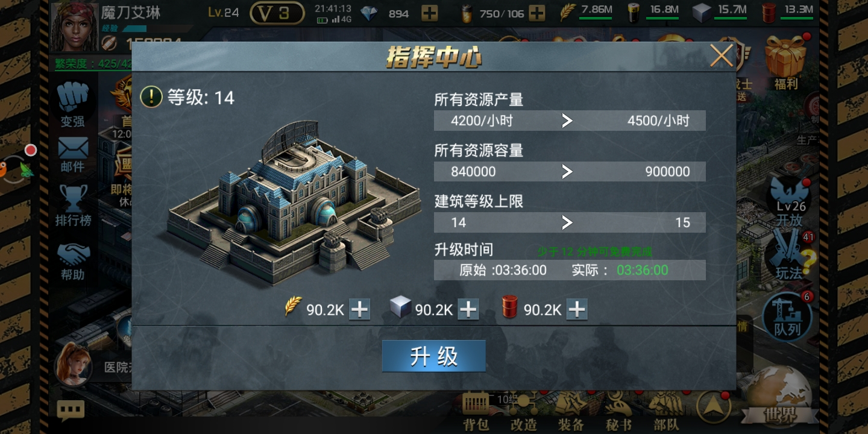Open the 变强 fist icon
Image resolution: width=868 pixels, height=434 pixels.
pos(73,105)
